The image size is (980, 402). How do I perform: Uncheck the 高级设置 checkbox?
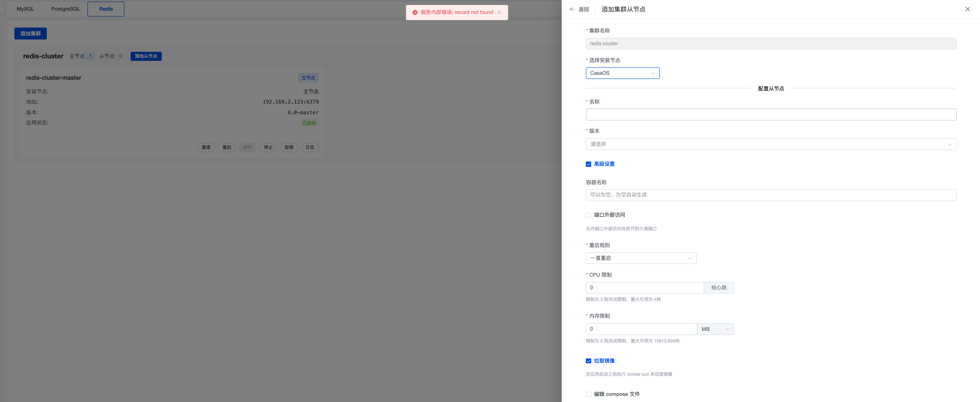(x=588, y=164)
